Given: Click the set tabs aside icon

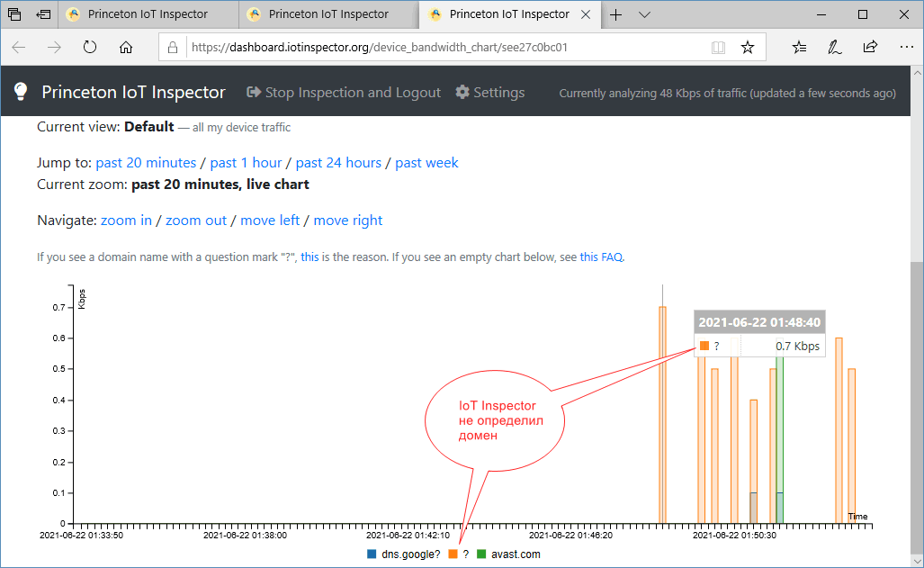Looking at the screenshot, I should [x=43, y=14].
